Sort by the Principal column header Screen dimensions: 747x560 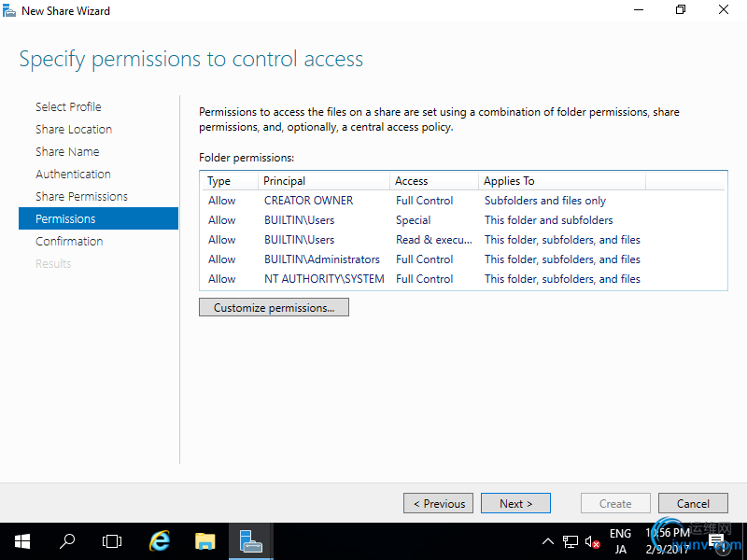tap(324, 181)
